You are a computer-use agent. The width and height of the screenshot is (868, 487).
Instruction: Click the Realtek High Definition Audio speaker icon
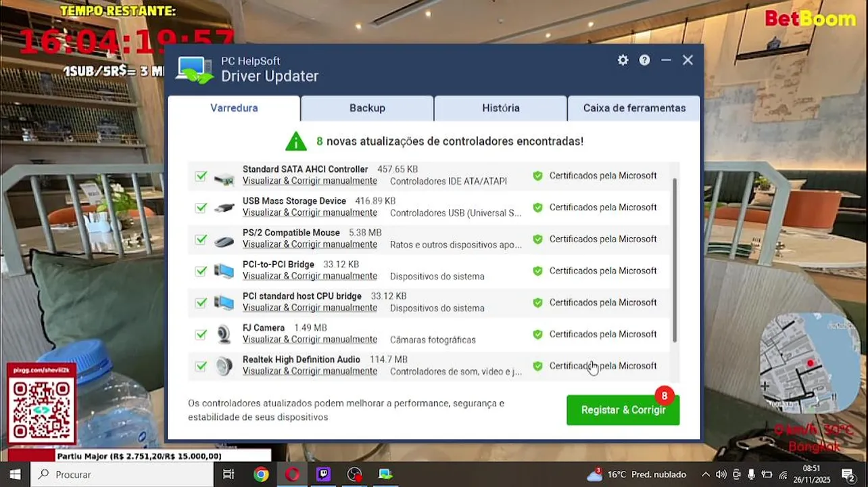[x=224, y=366]
